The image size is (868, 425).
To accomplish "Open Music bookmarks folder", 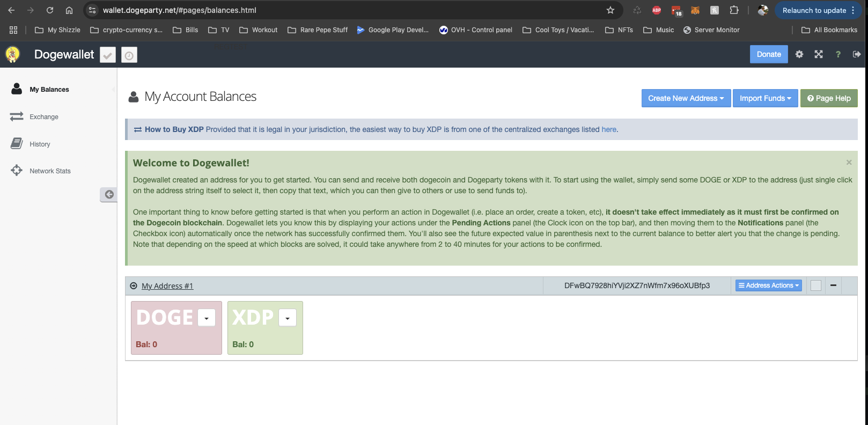I will tap(659, 30).
